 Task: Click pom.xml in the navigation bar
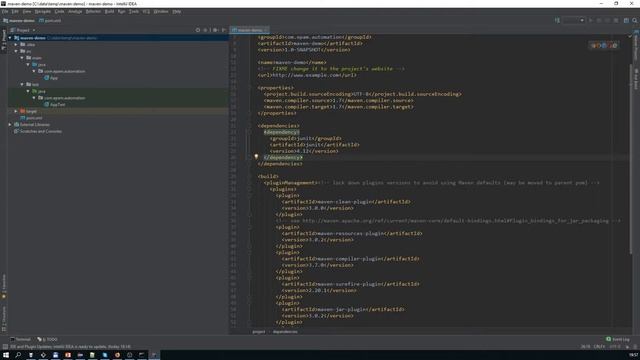tap(50, 20)
